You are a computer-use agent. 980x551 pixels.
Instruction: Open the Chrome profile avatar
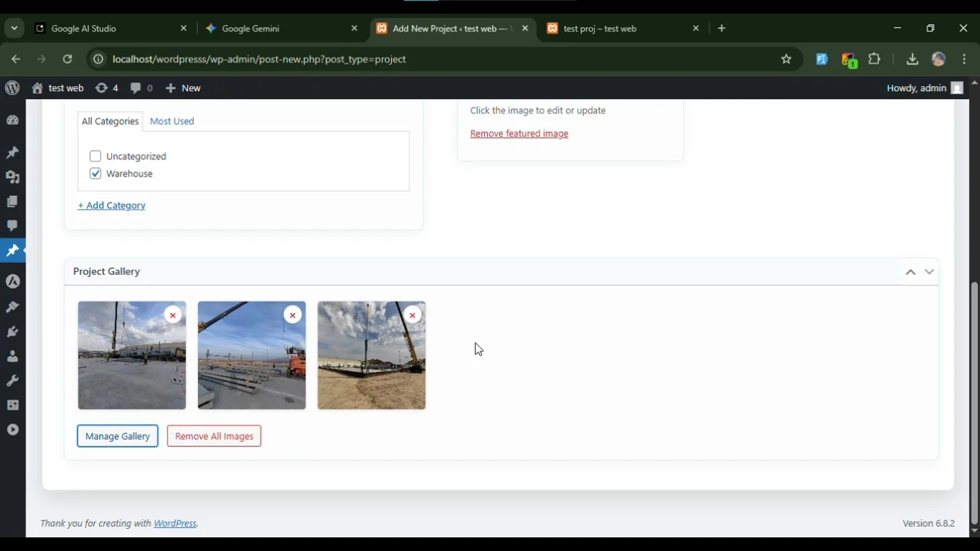point(939,60)
